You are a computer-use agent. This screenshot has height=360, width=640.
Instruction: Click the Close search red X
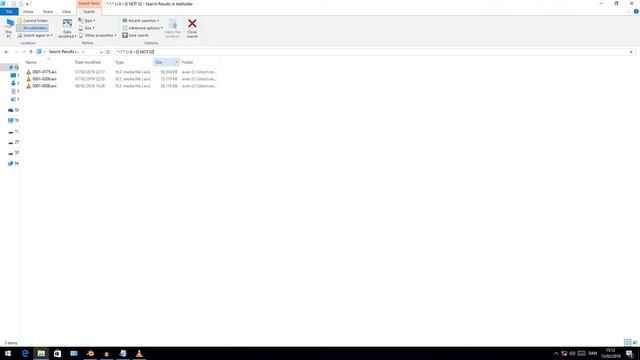[192, 28]
